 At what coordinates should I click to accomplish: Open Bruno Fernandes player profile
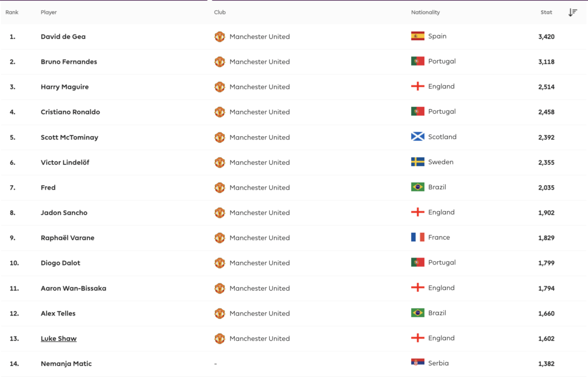69,61
